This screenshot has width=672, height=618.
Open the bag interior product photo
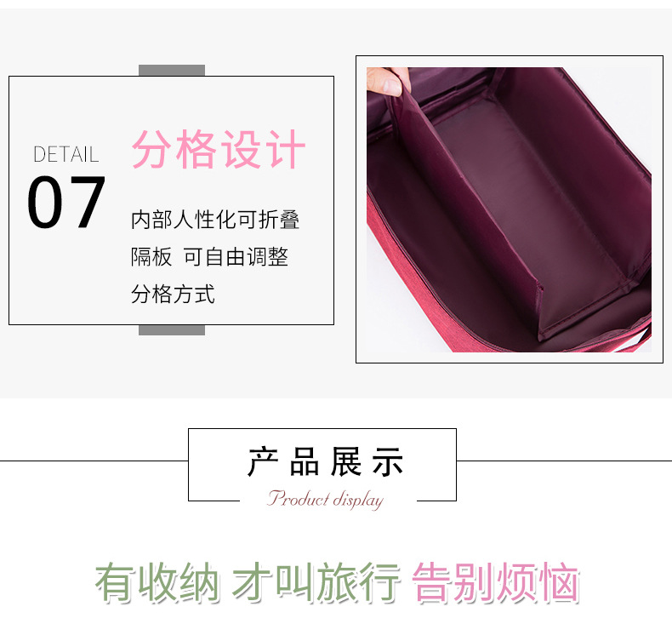pos(510,209)
